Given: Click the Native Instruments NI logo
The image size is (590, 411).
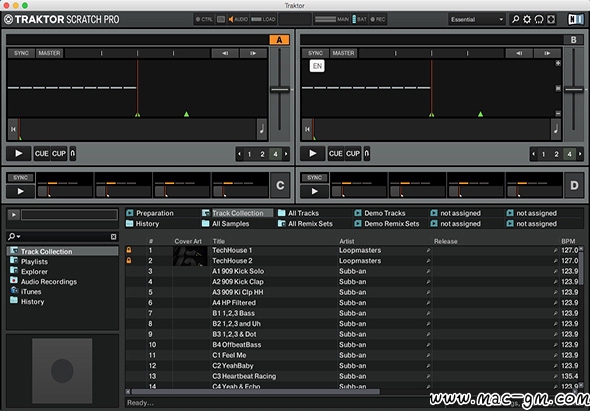Looking at the screenshot, I should tap(576, 19).
